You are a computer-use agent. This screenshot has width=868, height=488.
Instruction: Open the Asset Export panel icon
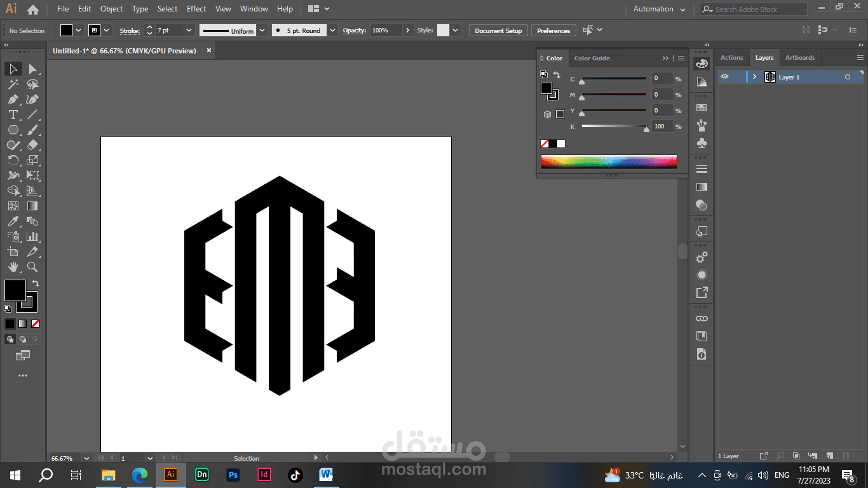tap(702, 292)
